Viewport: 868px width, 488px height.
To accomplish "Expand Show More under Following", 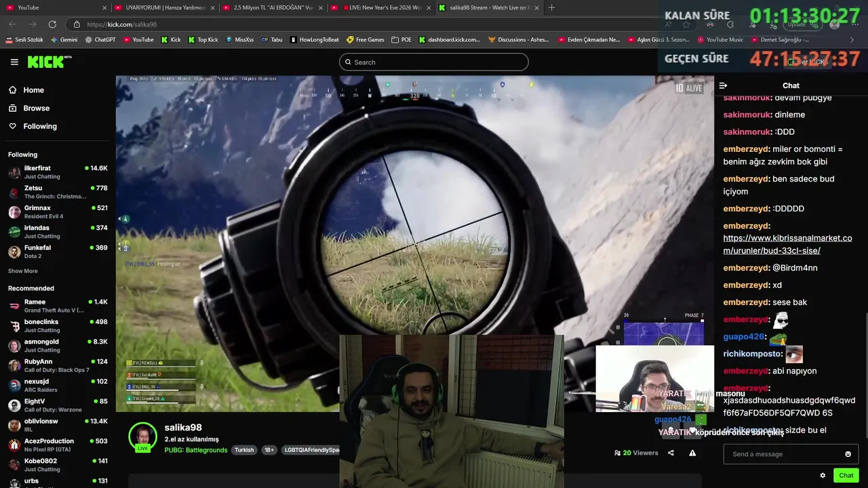I will [22, 271].
